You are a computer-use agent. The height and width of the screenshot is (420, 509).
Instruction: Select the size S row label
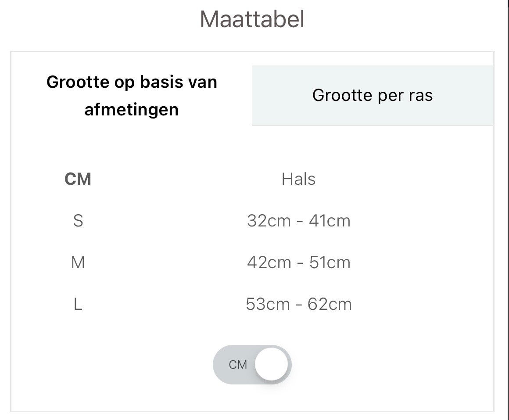click(x=78, y=220)
